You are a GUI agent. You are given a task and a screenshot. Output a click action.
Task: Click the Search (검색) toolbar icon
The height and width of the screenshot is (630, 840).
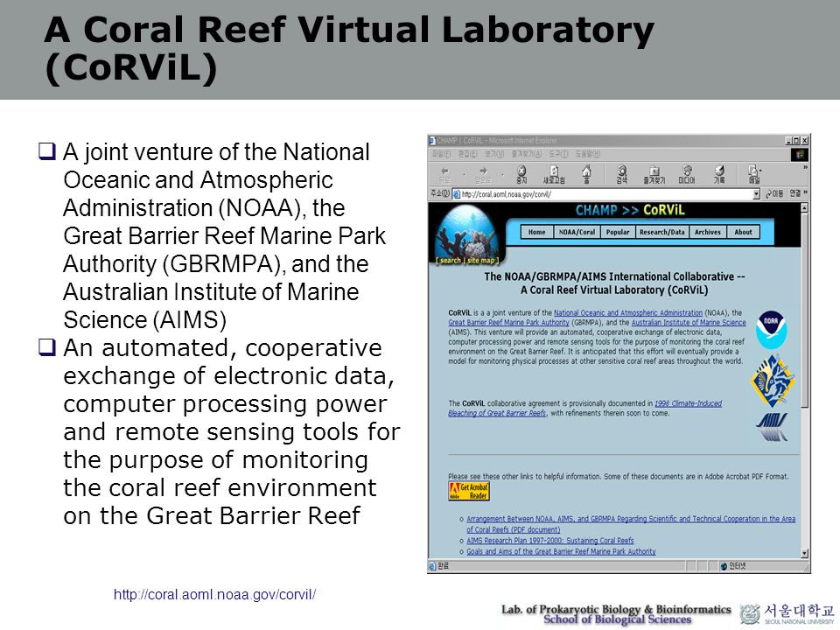point(621,174)
